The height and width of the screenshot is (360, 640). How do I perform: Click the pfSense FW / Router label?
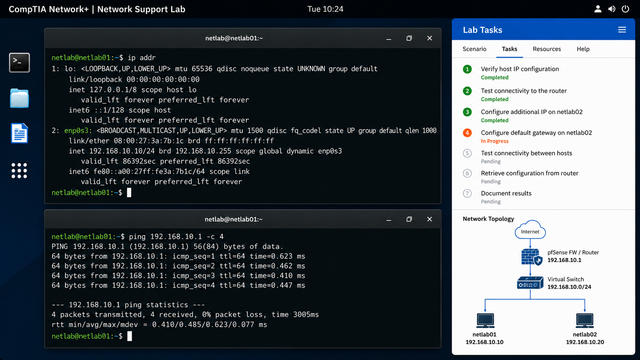point(573,252)
